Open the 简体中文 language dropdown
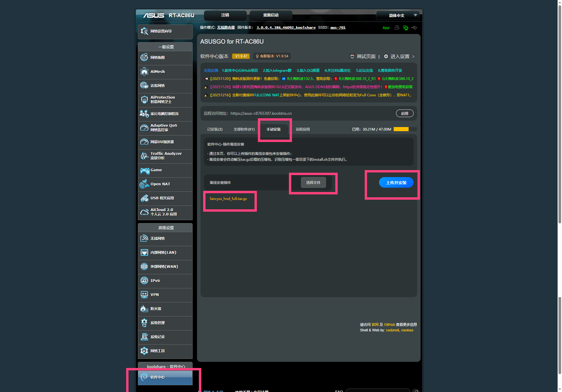 pyautogui.click(x=397, y=15)
